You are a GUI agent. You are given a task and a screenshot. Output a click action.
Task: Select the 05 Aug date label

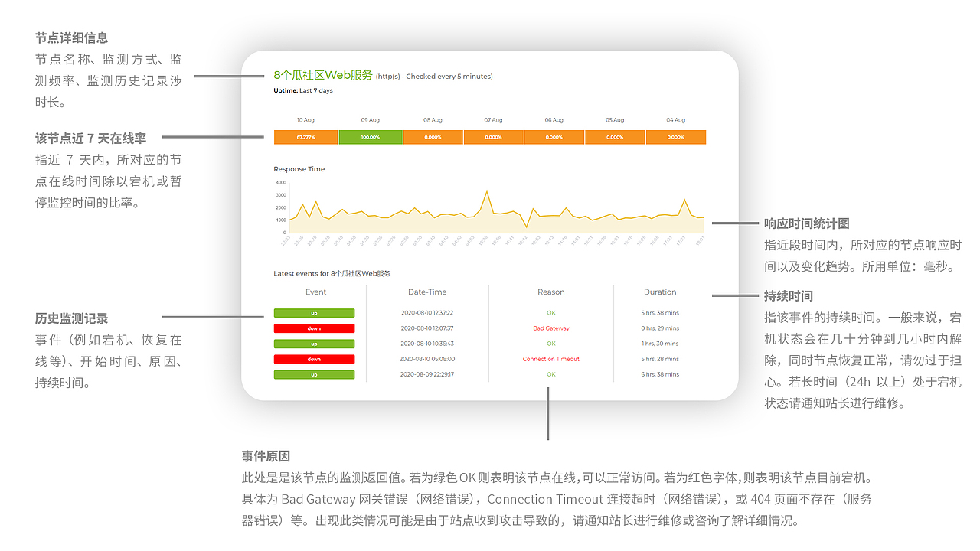[615, 120]
